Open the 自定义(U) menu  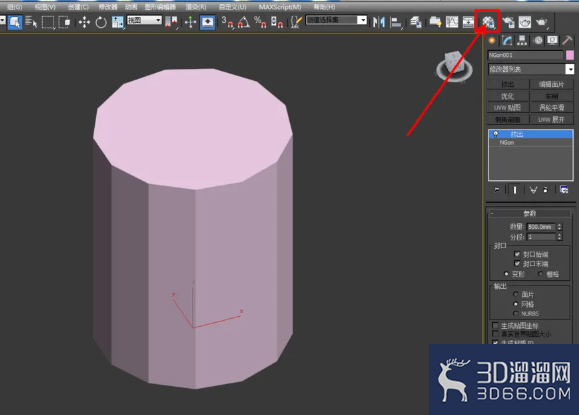click(x=233, y=7)
